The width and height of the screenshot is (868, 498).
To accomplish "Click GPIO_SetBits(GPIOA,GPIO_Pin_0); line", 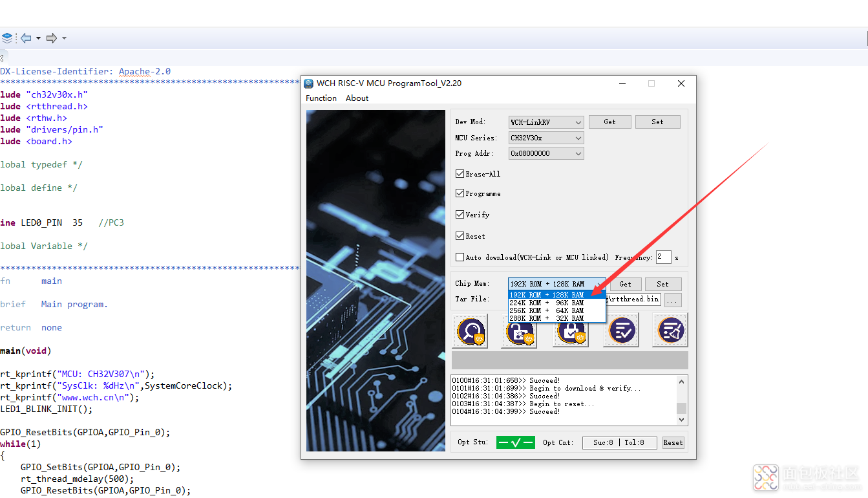I will (x=100, y=467).
